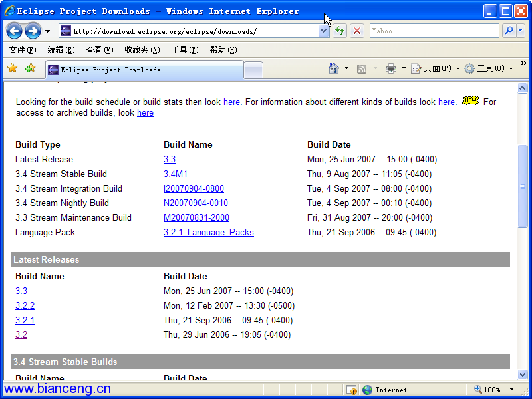Click the Eclipse favicon in address bar
The image size is (532, 399).
pyautogui.click(x=65, y=31)
